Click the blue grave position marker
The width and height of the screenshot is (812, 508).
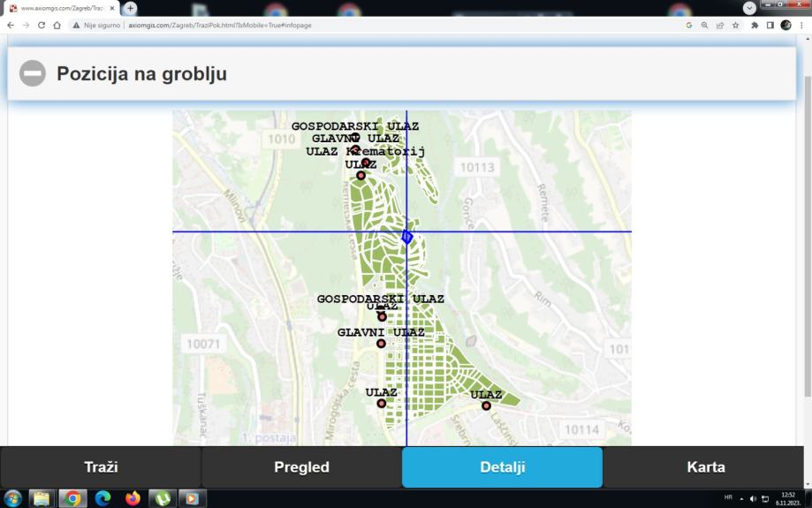pyautogui.click(x=407, y=237)
